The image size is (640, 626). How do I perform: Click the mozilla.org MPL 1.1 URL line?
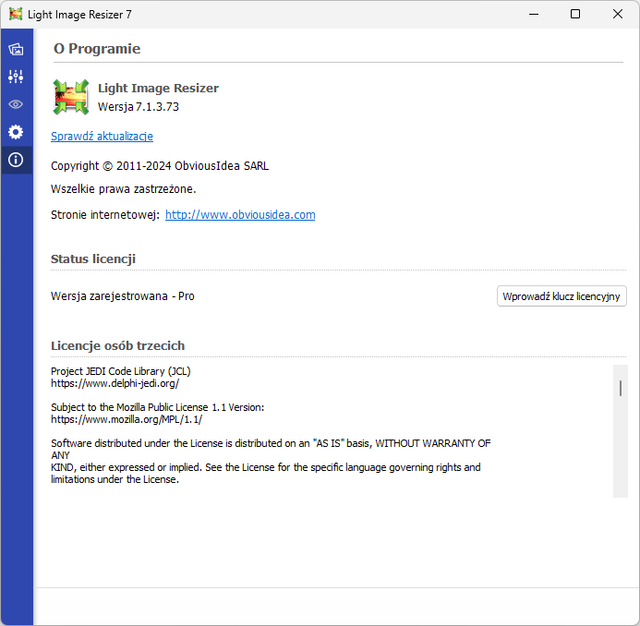coord(126,420)
